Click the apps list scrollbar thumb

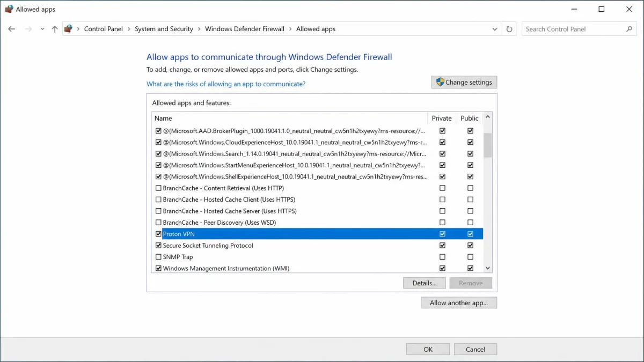click(x=487, y=145)
